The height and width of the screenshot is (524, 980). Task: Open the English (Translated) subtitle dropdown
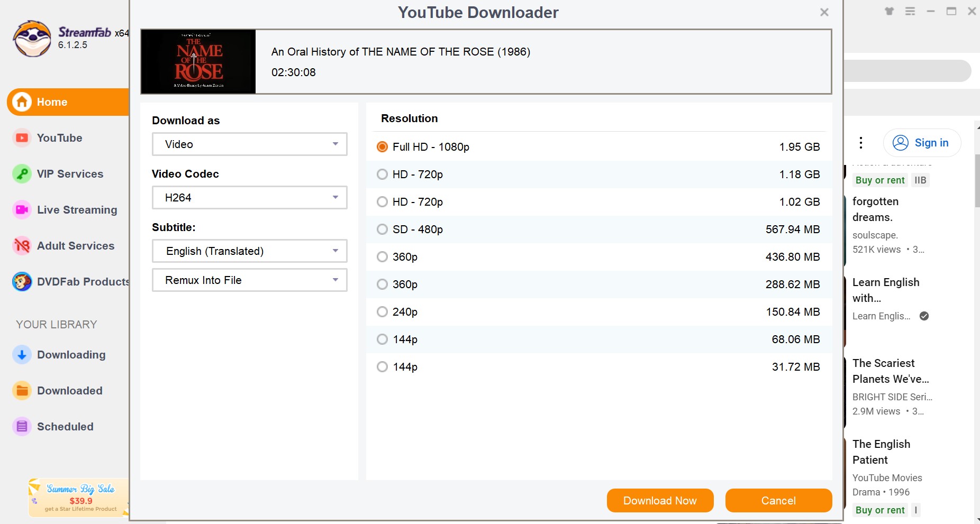point(250,251)
